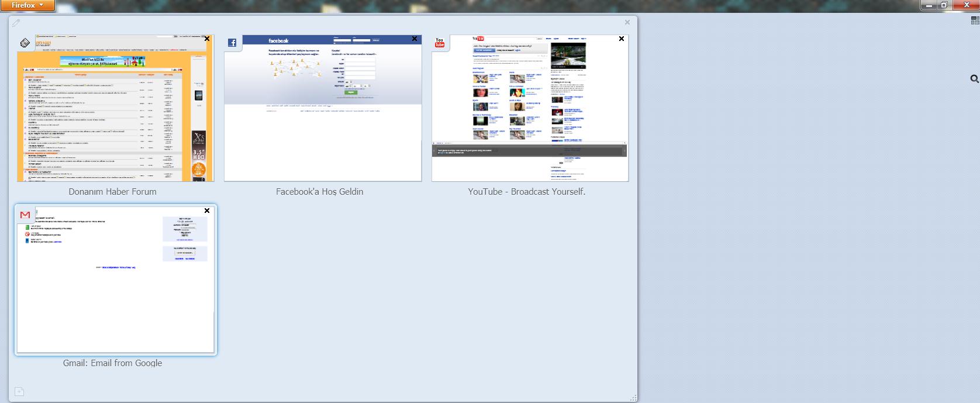This screenshot has height=403, width=980.
Task: Select the 'Donanım Haber Forum' title
Action: 113,192
